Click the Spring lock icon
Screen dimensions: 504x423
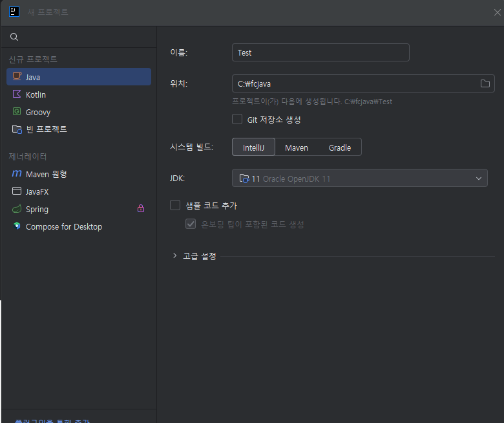pyautogui.click(x=141, y=208)
